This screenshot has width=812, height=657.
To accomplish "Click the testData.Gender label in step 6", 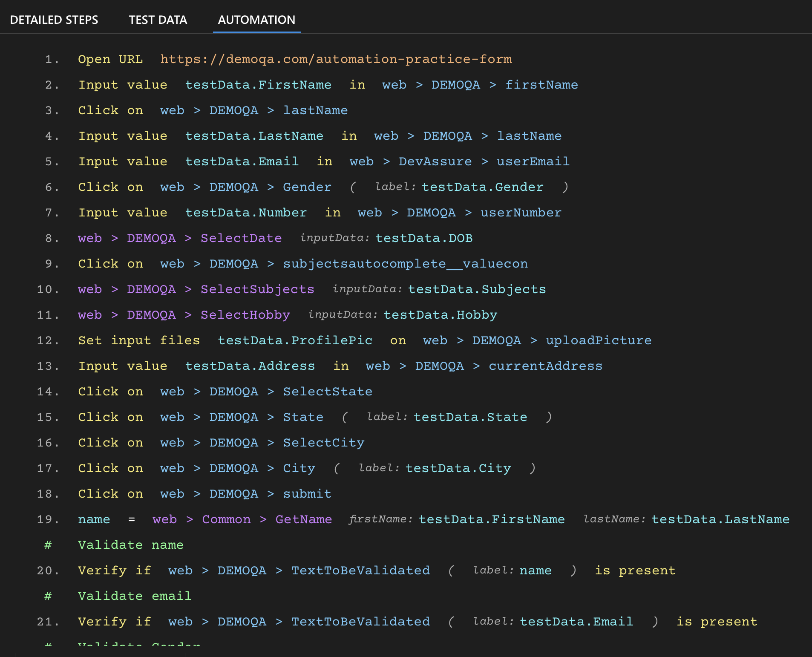I will click(x=482, y=187).
